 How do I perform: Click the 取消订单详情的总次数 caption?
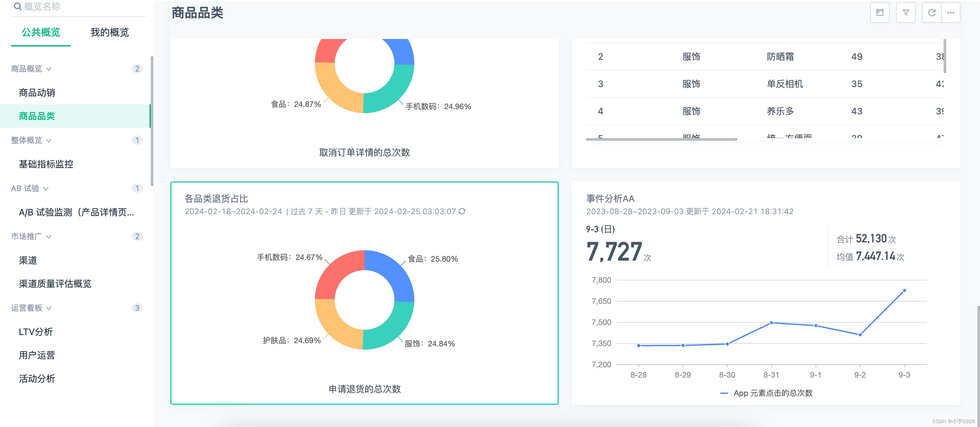pyautogui.click(x=365, y=153)
